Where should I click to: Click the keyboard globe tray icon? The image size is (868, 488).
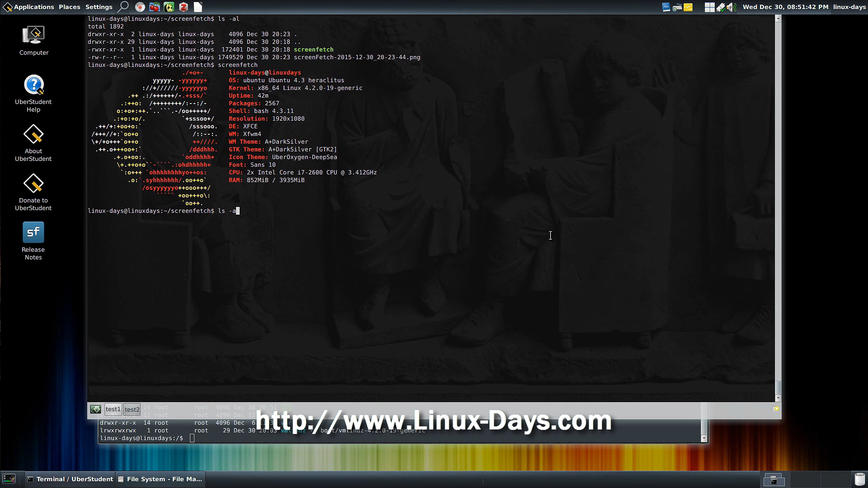677,7
